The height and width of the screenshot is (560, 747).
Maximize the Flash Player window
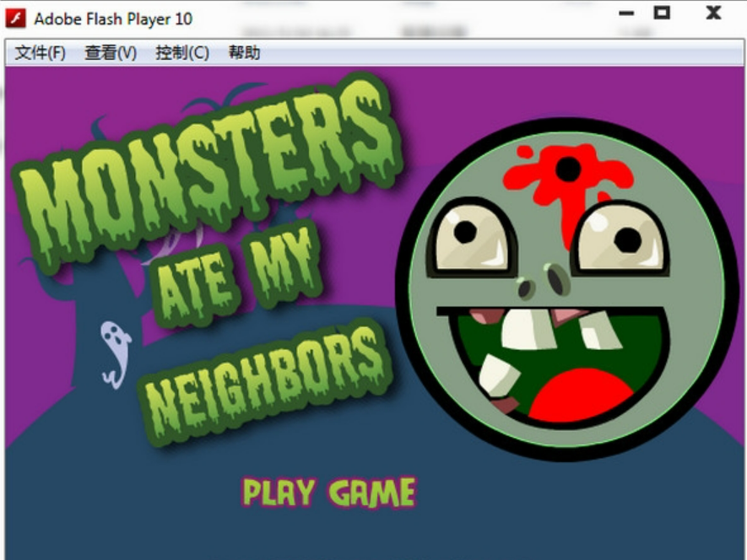(662, 13)
